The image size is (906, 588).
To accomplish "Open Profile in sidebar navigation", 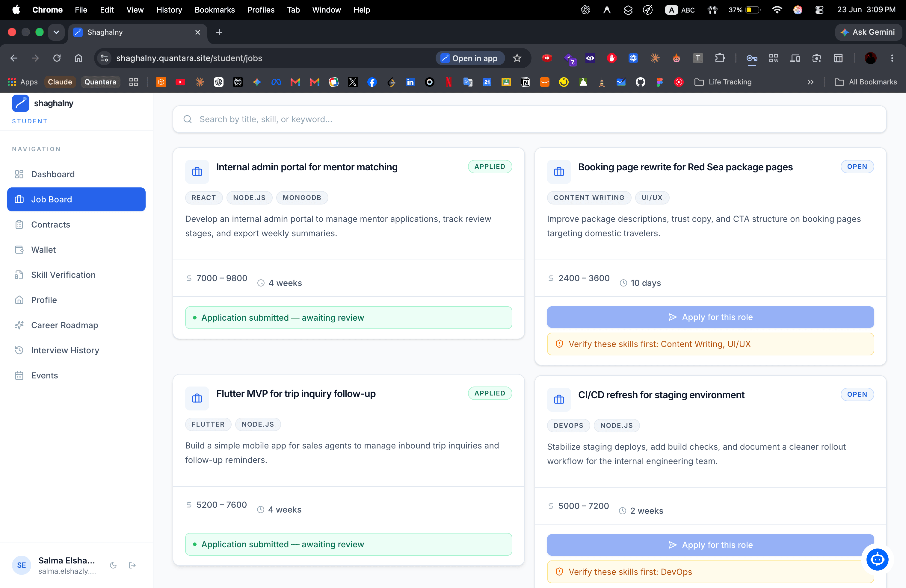I will point(76,300).
